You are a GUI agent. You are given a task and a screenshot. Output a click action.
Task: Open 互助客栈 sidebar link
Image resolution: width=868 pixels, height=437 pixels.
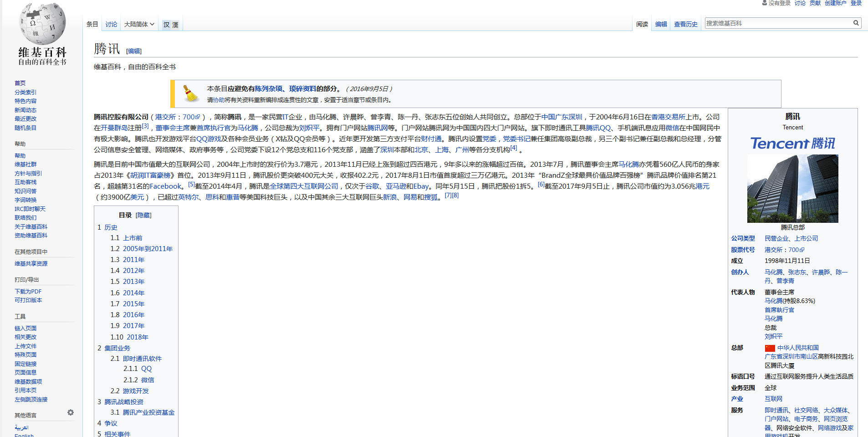click(x=26, y=182)
